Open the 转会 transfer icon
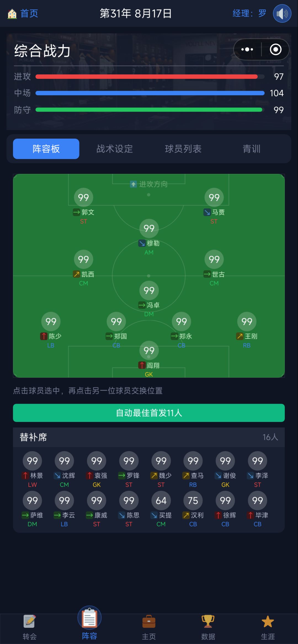This screenshot has width=298, height=644. click(30, 622)
